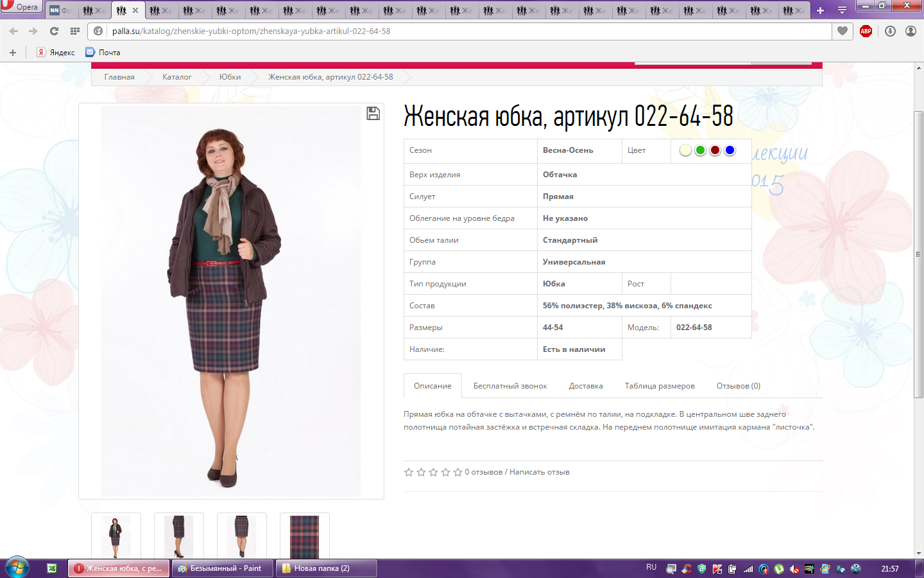Select the plaid fabric close-up thumbnail
Viewport: 924px width, 578px height.
(304, 537)
